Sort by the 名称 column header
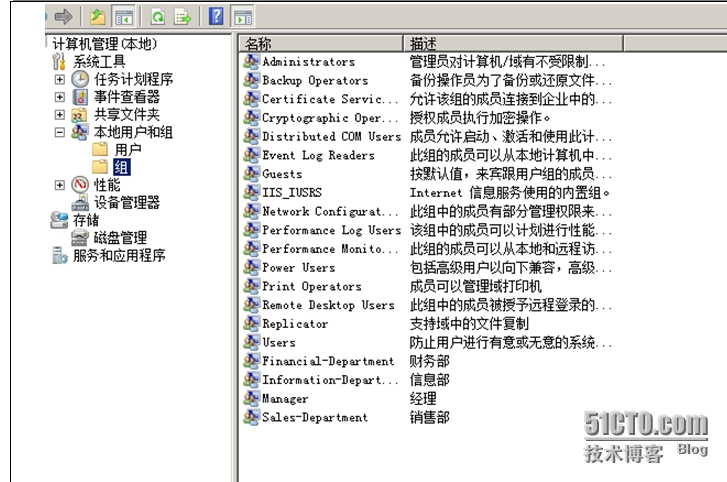This screenshot has height=482, width=727. [321, 44]
